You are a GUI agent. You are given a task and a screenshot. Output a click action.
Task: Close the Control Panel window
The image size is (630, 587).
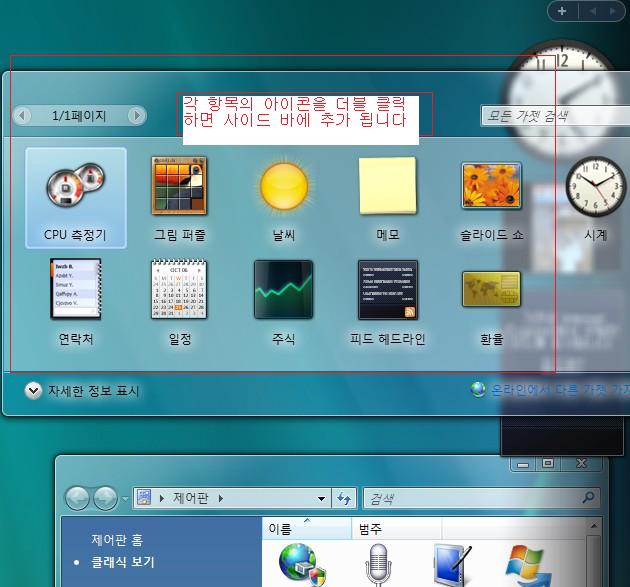(581, 464)
